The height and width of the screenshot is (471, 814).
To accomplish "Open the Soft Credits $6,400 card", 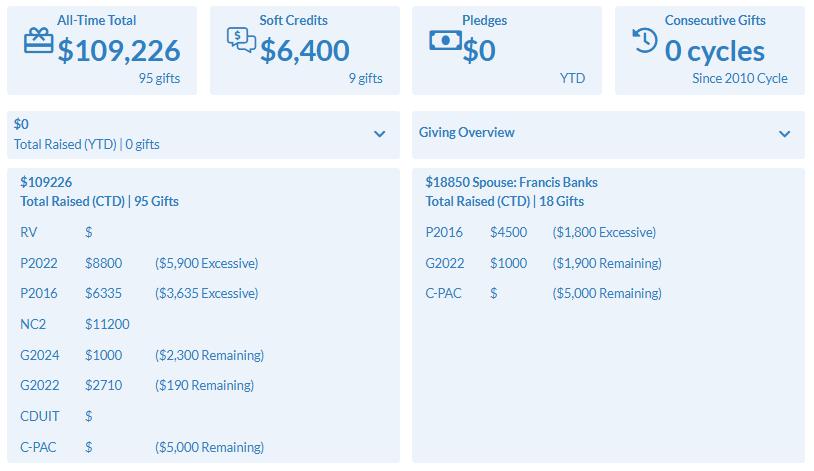I will click(305, 50).
